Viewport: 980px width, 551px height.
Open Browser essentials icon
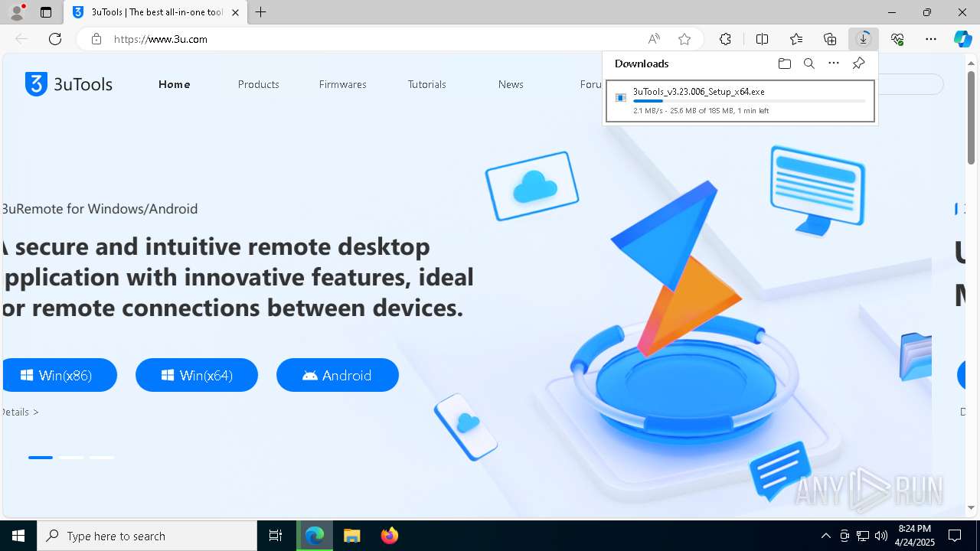(x=897, y=39)
